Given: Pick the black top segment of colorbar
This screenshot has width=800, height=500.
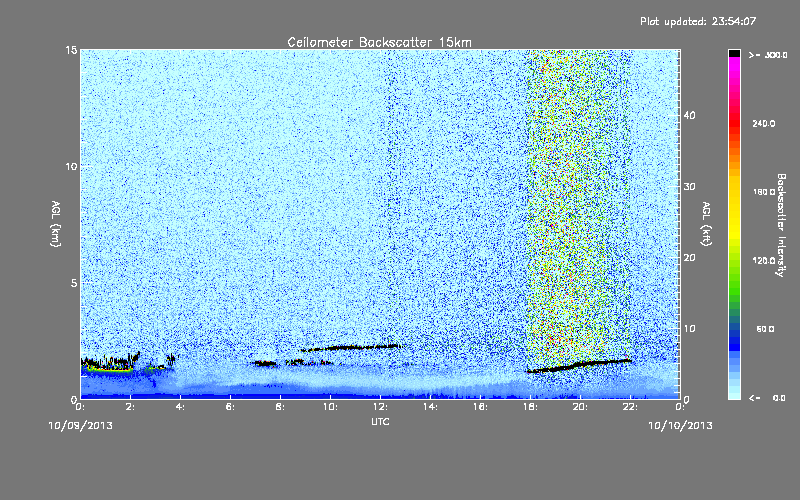Looking at the screenshot, I should pyautogui.click(x=734, y=53).
